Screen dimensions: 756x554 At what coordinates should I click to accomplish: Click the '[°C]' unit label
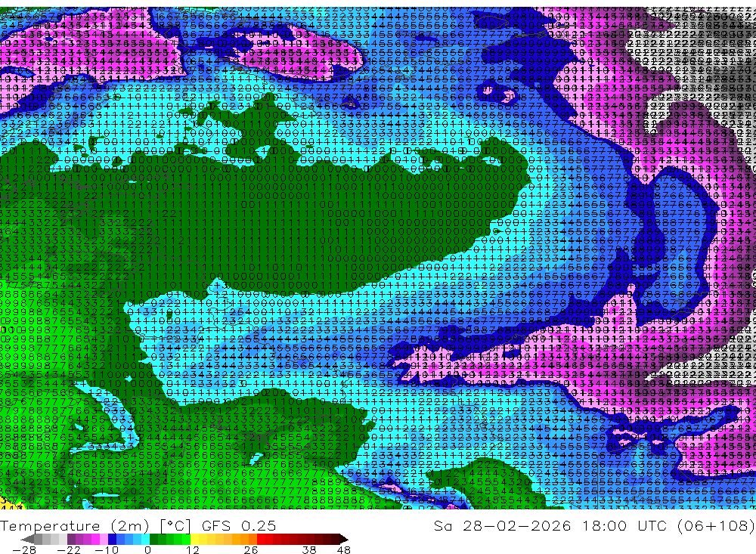click(x=175, y=526)
